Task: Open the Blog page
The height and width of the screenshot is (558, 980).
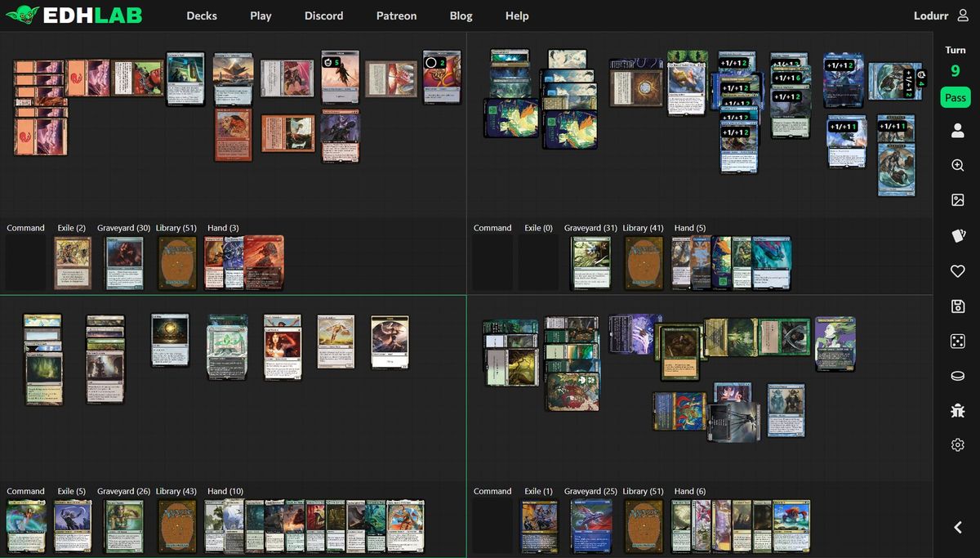Action: tap(461, 16)
